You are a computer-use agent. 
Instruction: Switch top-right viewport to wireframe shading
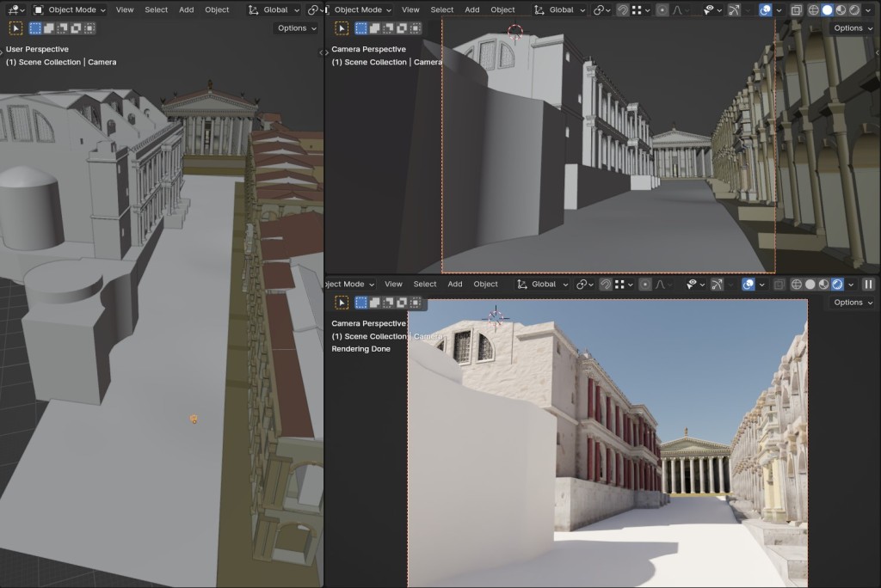815,10
